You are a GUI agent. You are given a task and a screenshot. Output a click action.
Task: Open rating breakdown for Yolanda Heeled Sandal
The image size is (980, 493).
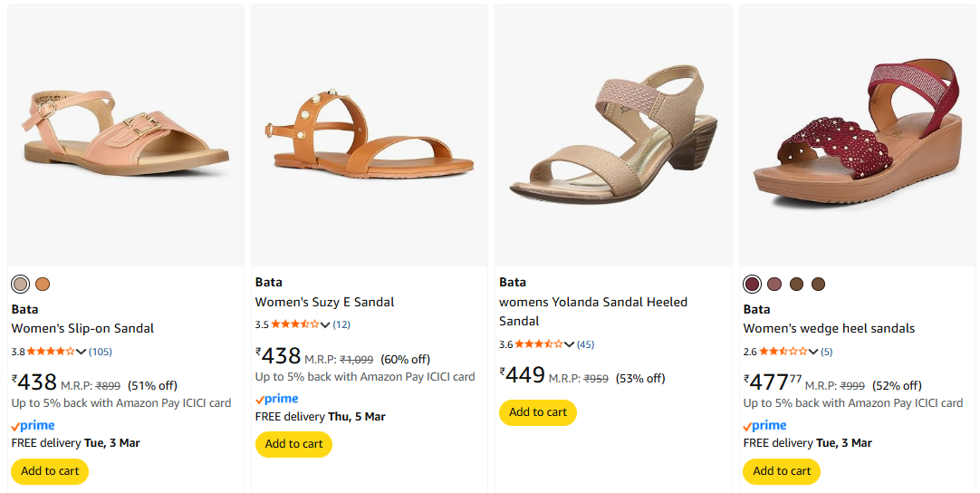[x=570, y=344]
